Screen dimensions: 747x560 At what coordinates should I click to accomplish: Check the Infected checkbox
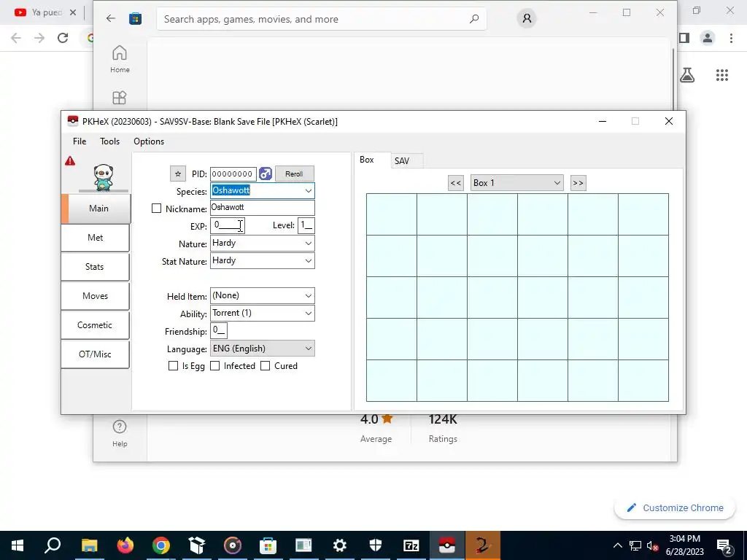(215, 366)
